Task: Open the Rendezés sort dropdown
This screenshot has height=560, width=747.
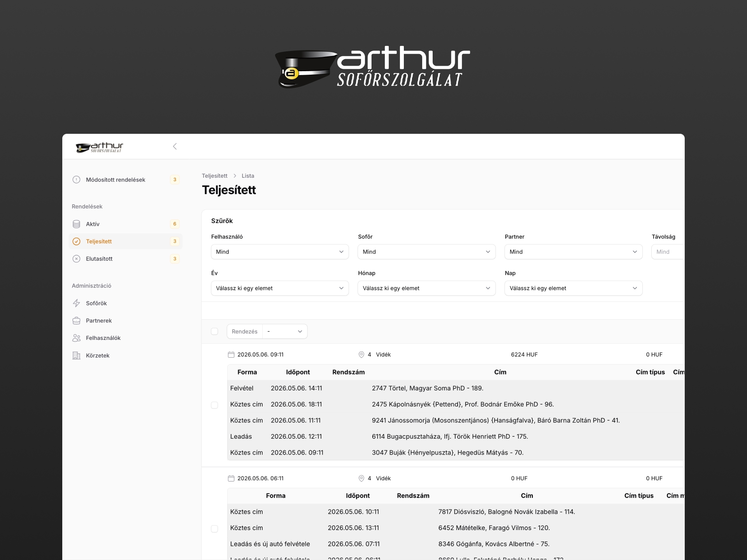Action: pyautogui.click(x=285, y=331)
